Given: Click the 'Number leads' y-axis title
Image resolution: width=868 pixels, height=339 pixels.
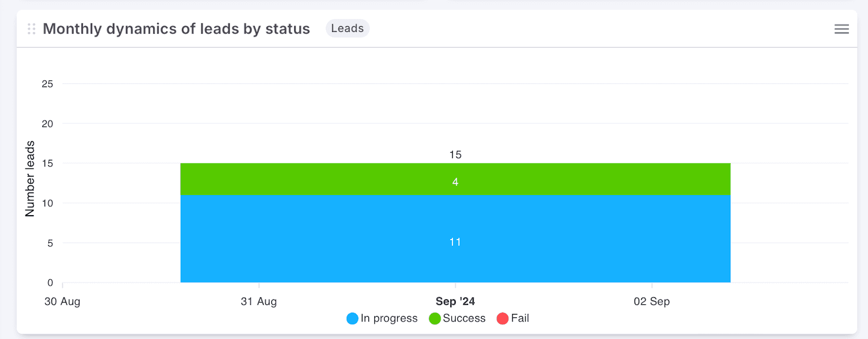Looking at the screenshot, I should (30, 179).
